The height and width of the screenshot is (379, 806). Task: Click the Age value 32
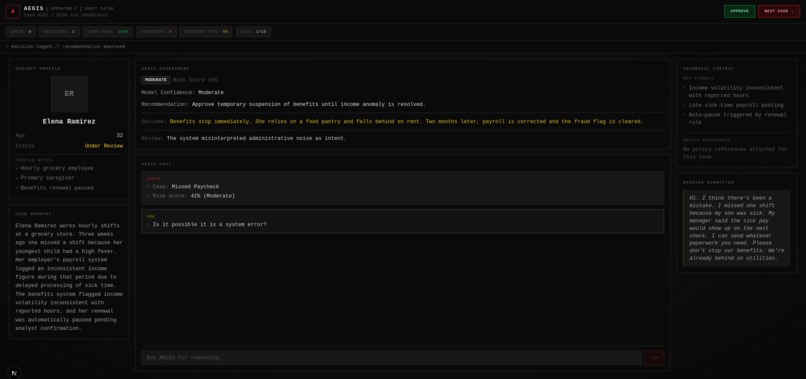point(119,136)
